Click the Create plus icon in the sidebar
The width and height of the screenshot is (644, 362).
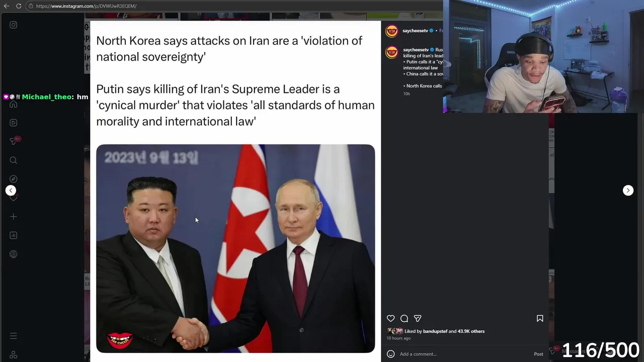coord(14,217)
